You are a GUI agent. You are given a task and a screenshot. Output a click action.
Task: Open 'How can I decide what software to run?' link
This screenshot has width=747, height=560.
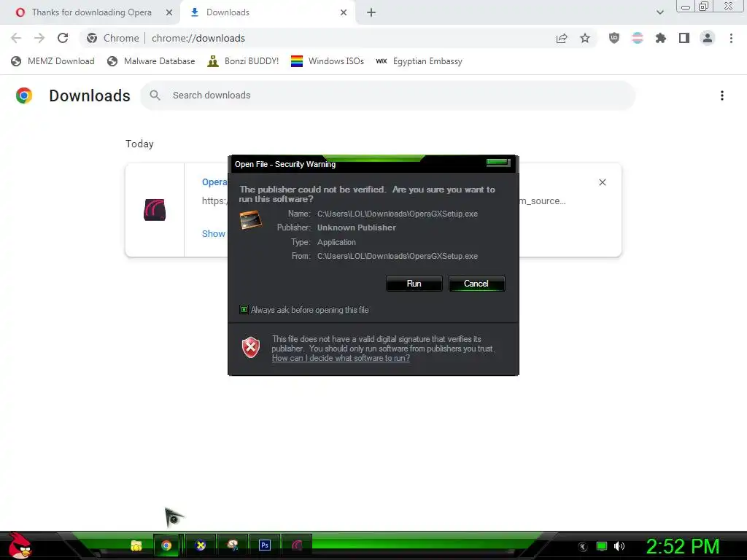(341, 358)
